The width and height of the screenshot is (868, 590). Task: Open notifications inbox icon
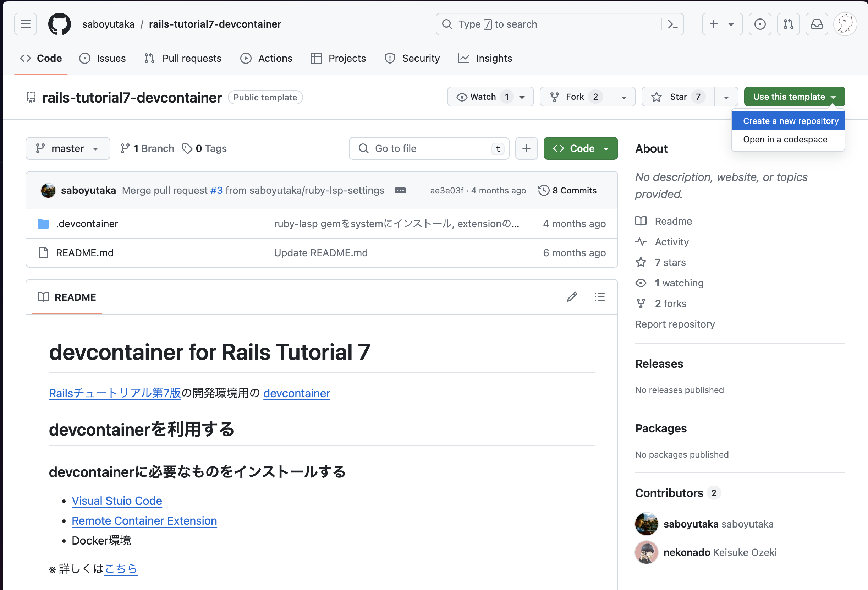click(817, 24)
